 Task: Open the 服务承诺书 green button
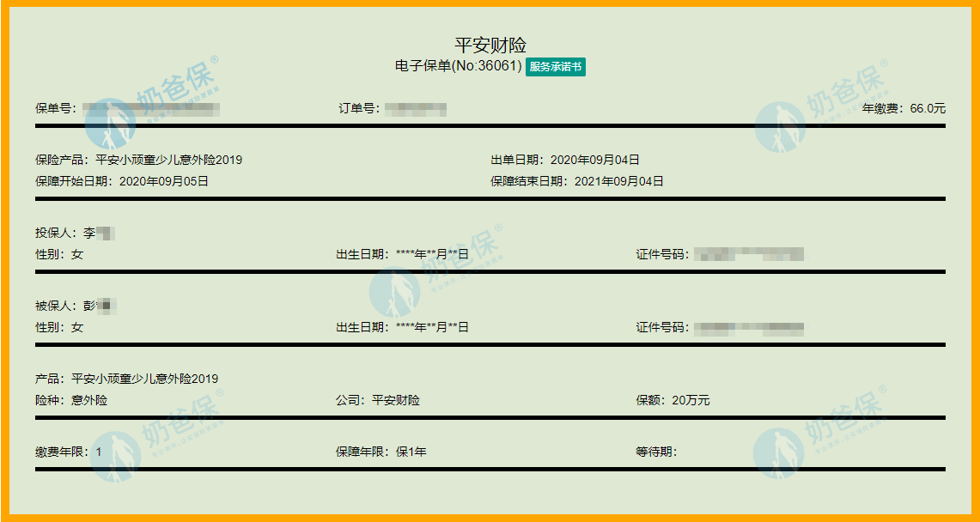pos(556,67)
